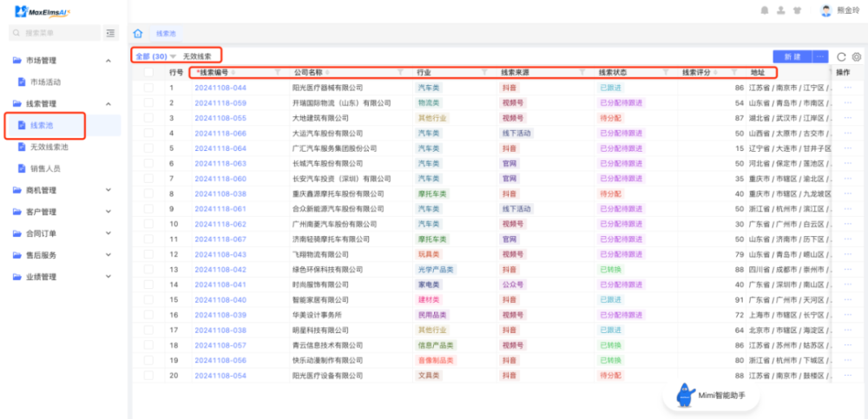Open the notification bell icon

click(765, 10)
